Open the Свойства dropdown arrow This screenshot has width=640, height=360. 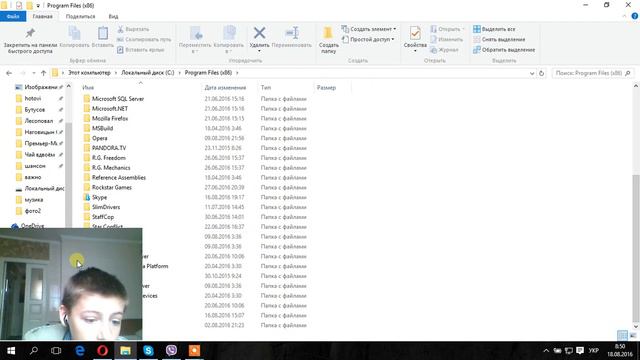(x=415, y=51)
